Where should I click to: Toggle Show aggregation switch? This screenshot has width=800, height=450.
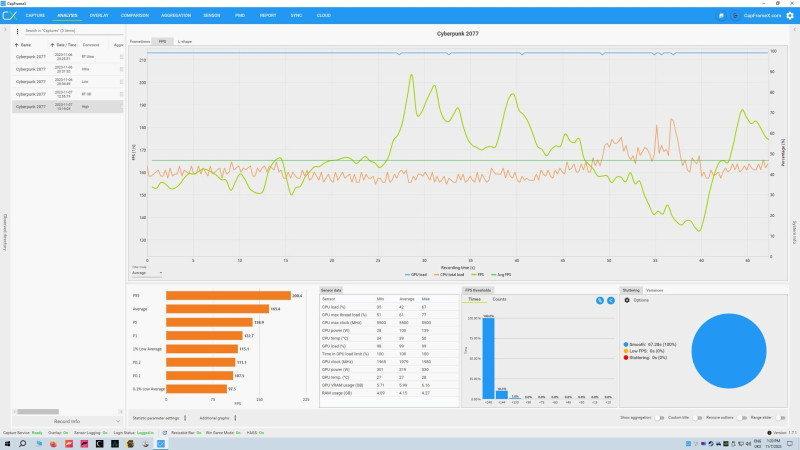[659, 418]
